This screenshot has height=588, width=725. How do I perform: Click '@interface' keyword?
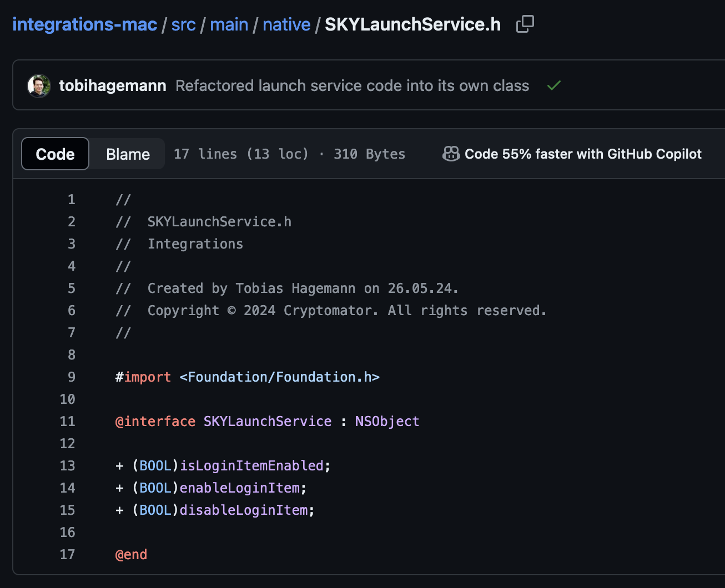point(155,421)
